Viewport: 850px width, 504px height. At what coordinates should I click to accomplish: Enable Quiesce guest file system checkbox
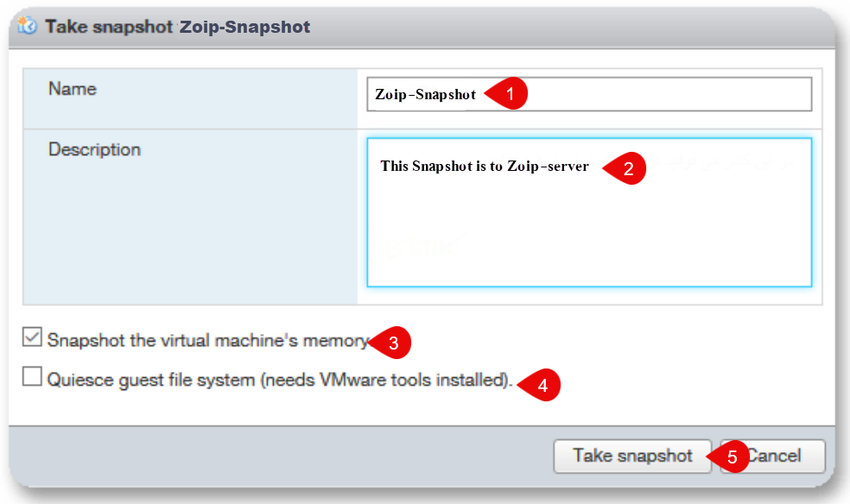(32, 376)
